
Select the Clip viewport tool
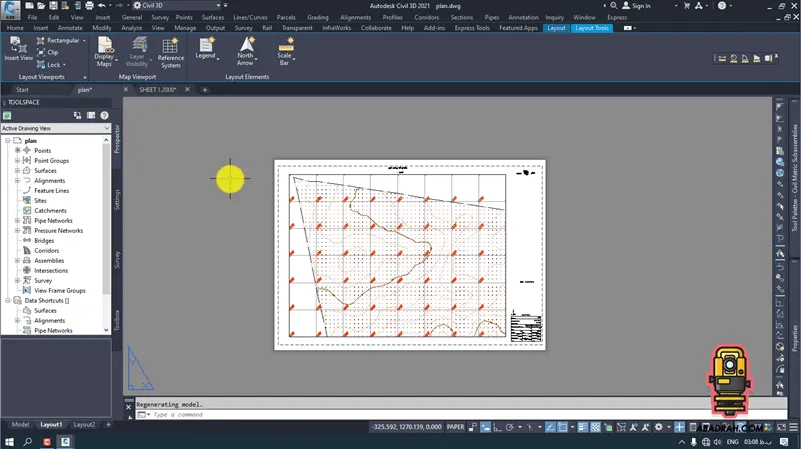point(48,52)
